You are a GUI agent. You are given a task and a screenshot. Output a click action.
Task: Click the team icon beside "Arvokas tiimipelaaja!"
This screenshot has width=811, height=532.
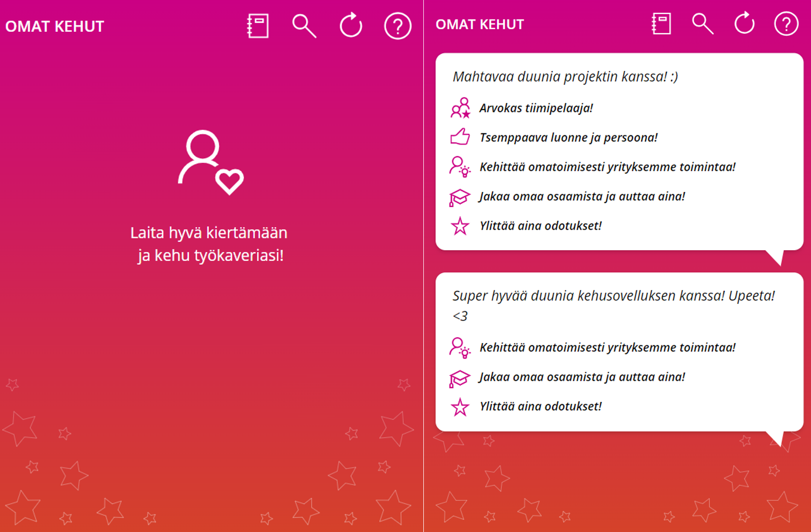[x=460, y=108]
